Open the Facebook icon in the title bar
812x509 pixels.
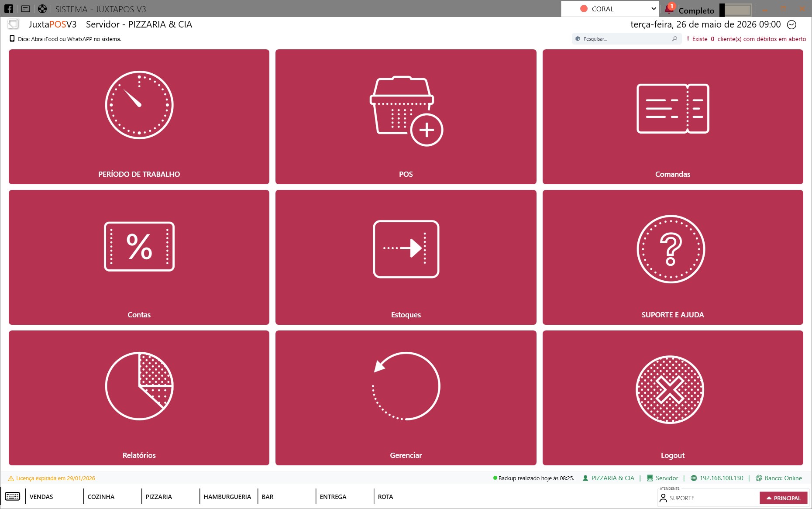click(9, 9)
